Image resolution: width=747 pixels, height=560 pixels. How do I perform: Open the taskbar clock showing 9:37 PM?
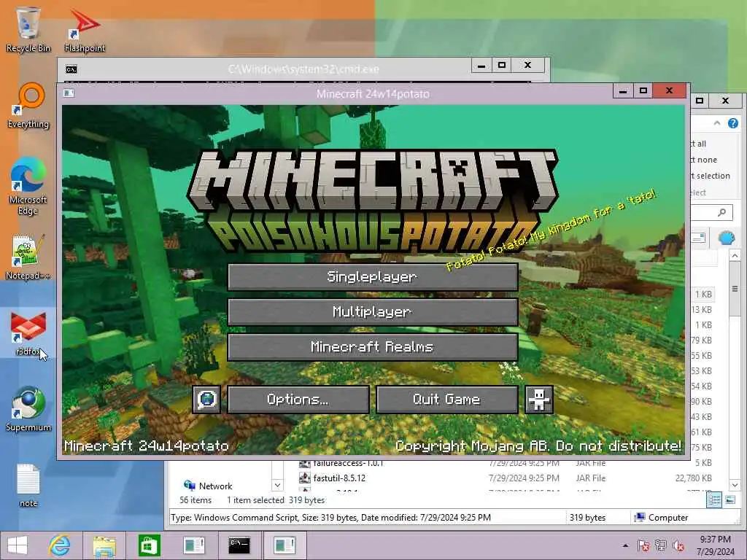click(715, 545)
